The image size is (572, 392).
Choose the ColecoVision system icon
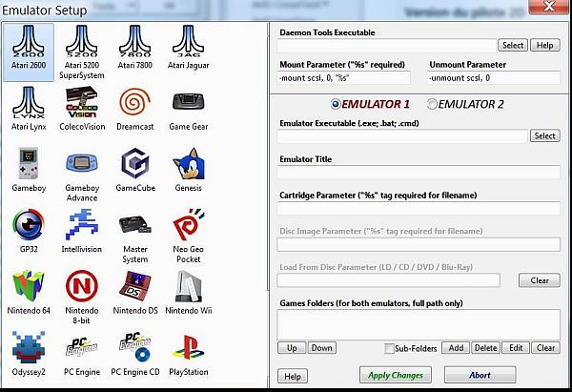pyautogui.click(x=82, y=102)
